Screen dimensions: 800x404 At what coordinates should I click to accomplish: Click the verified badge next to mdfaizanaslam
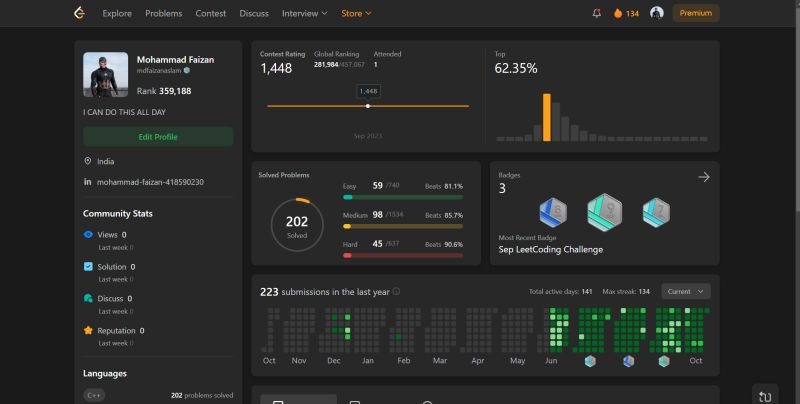(187, 70)
